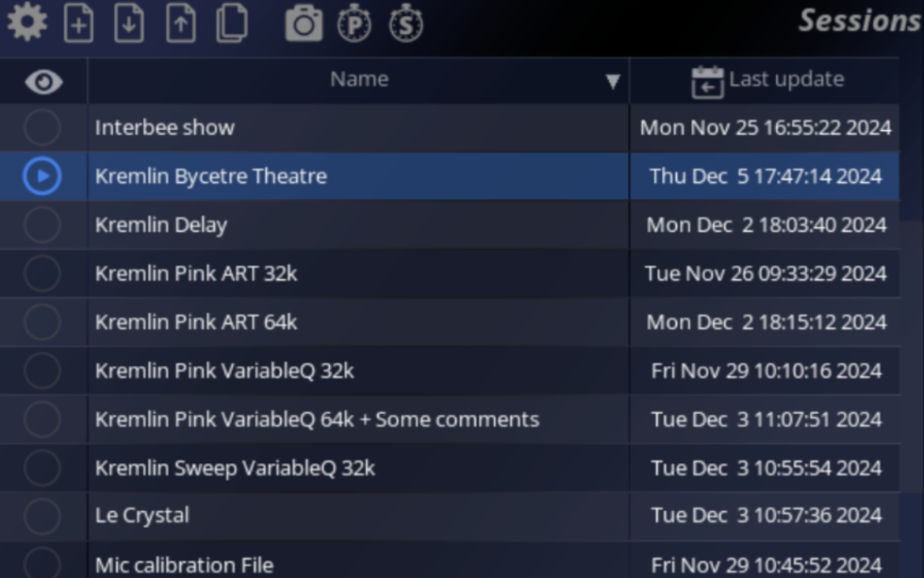Click the camera snapshot icon

[x=304, y=25]
